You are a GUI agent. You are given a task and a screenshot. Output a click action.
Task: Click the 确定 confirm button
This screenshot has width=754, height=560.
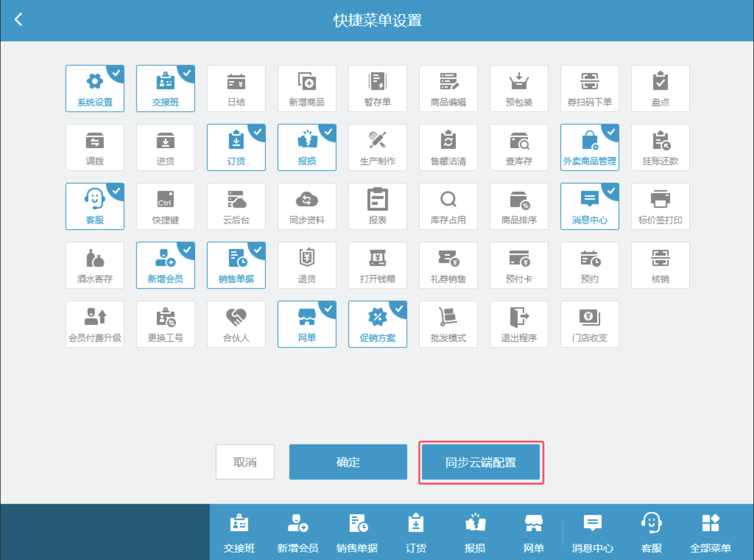348,462
